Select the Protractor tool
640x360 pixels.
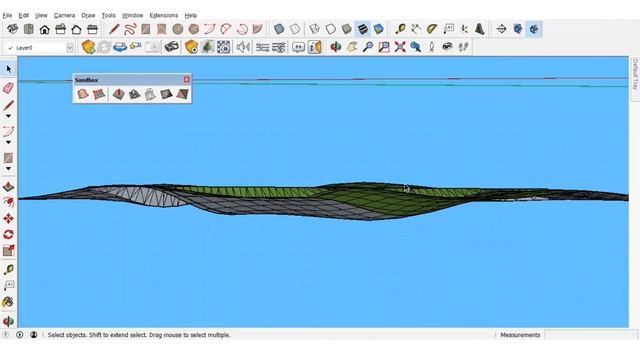(x=432, y=29)
